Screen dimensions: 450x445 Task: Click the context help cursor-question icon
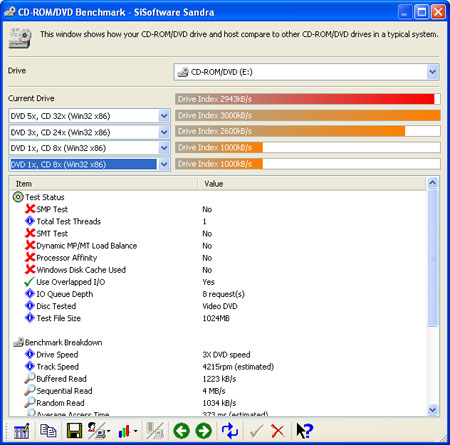pos(304,431)
